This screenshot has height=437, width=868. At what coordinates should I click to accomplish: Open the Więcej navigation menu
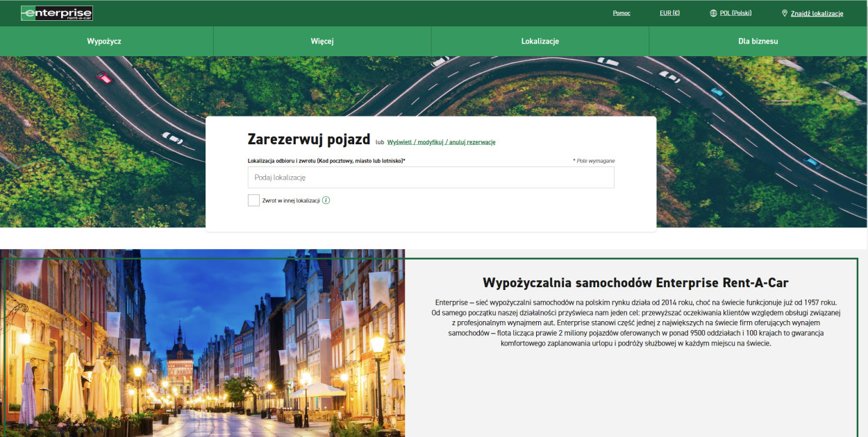pos(322,41)
